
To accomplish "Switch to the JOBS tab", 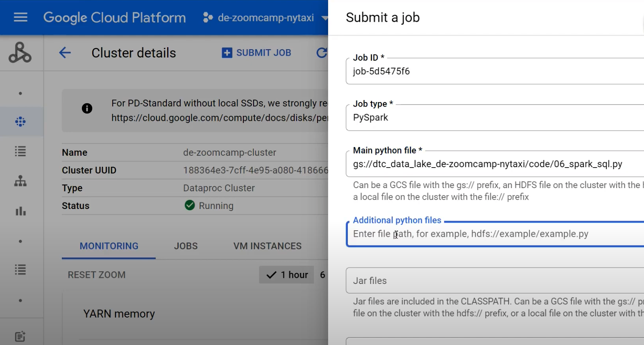I will click(x=186, y=246).
